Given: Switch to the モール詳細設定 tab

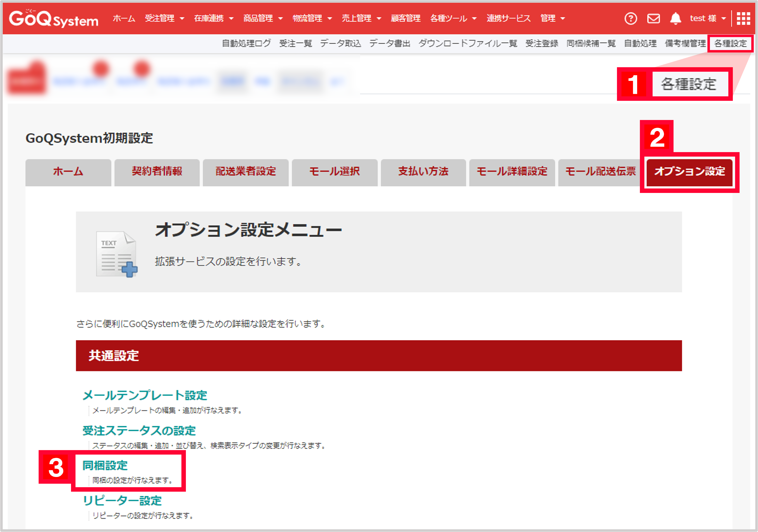Looking at the screenshot, I should point(512,172).
